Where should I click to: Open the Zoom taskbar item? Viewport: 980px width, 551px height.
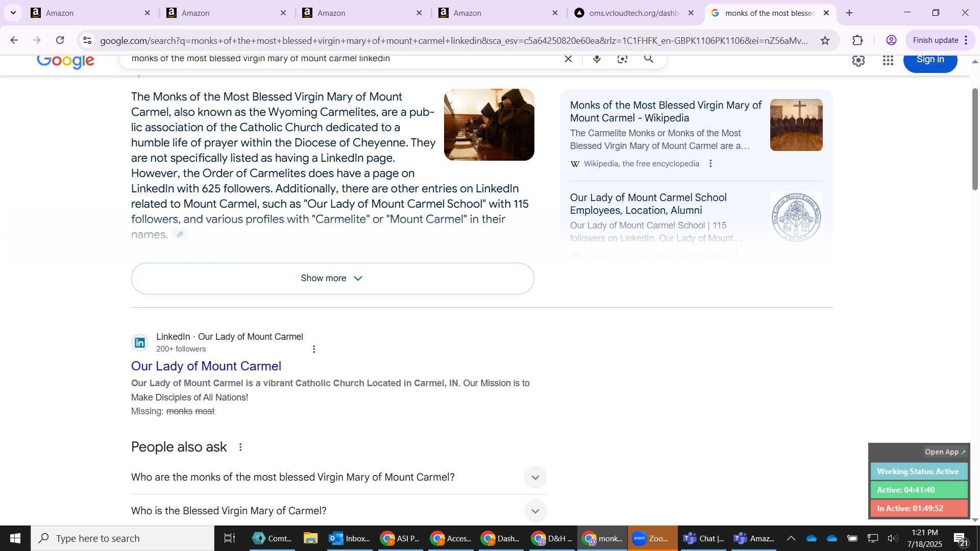click(x=652, y=538)
